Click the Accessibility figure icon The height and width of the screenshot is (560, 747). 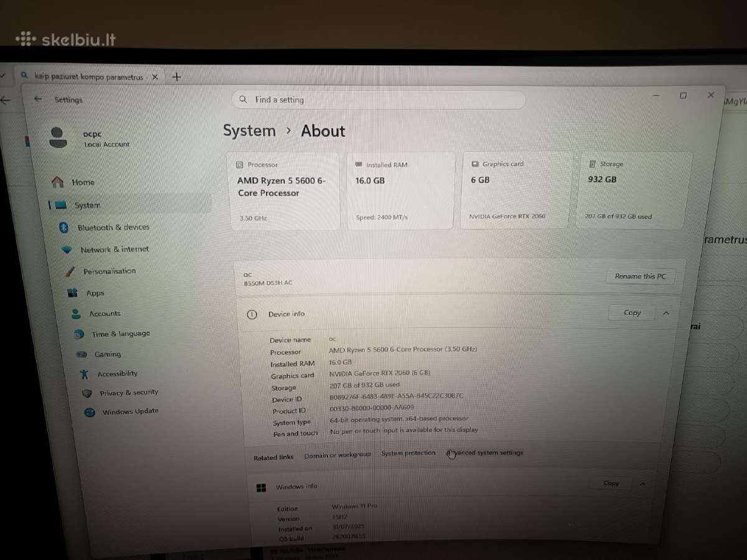click(85, 373)
